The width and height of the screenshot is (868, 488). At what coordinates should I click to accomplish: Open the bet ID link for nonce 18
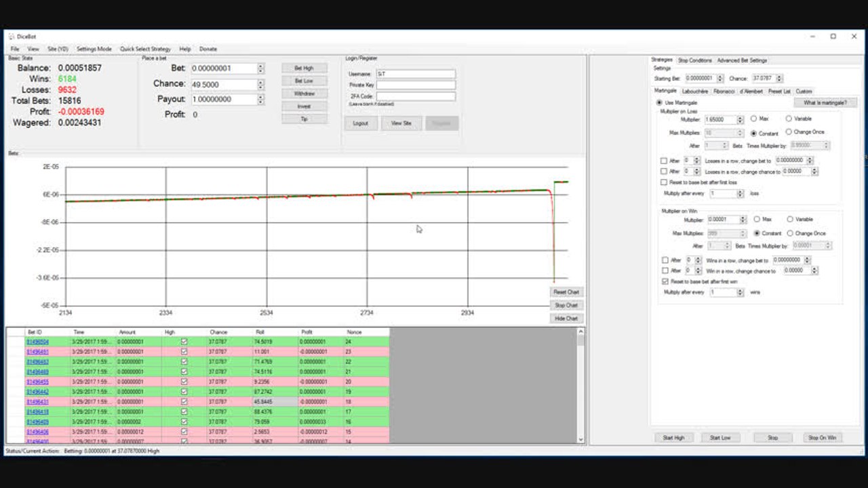pyautogui.click(x=37, y=402)
